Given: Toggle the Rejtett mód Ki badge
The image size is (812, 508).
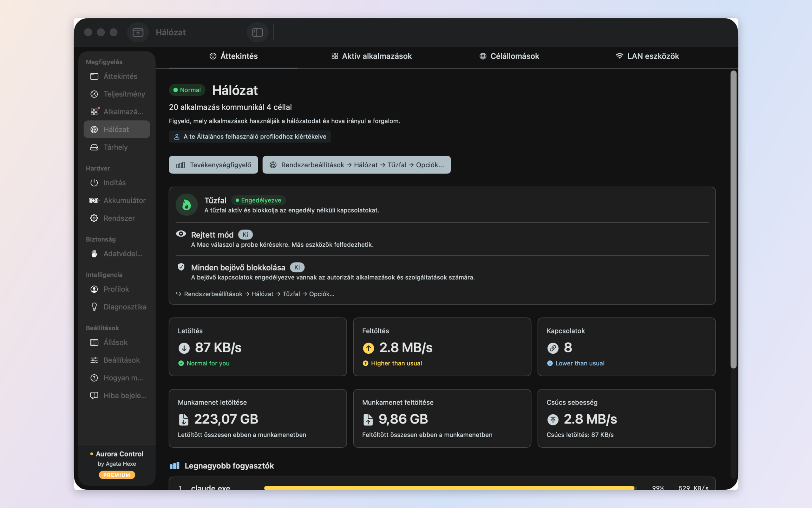Looking at the screenshot, I should pyautogui.click(x=245, y=235).
